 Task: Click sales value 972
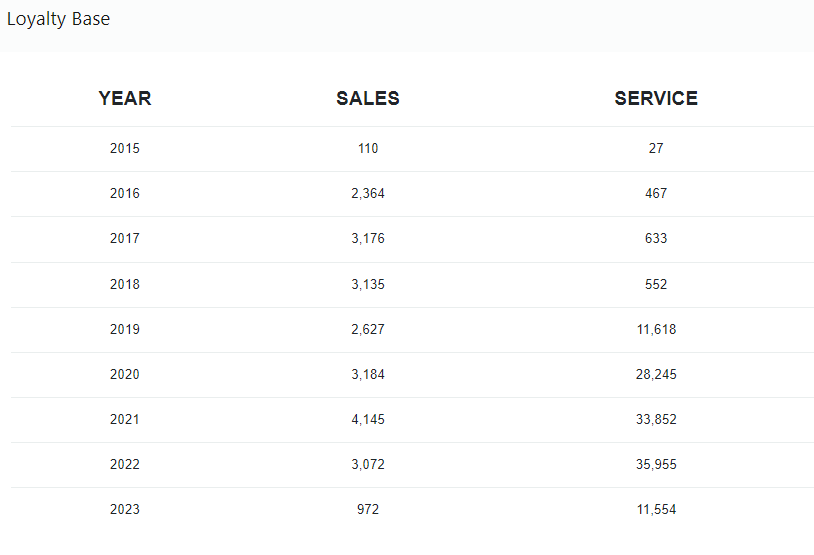[368, 509]
